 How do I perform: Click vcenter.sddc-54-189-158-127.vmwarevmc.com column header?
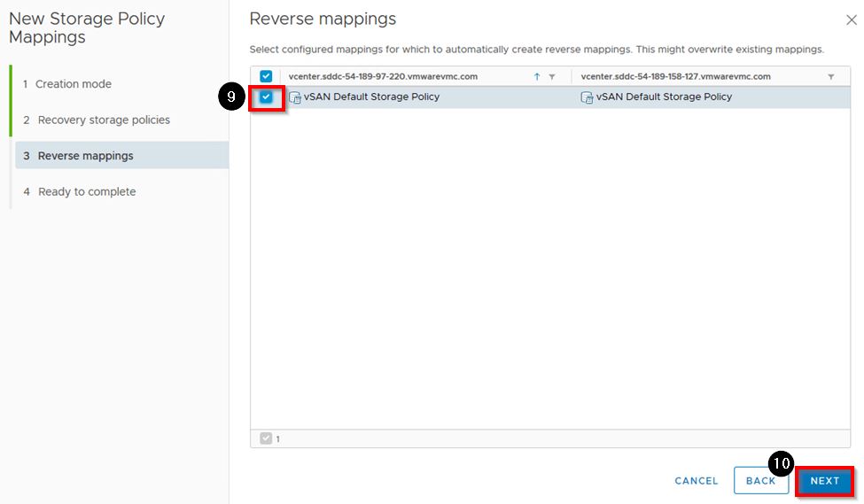coord(675,76)
